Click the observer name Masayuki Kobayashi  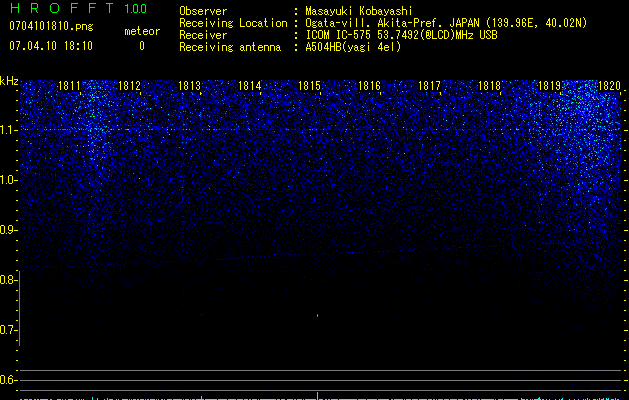point(359,11)
